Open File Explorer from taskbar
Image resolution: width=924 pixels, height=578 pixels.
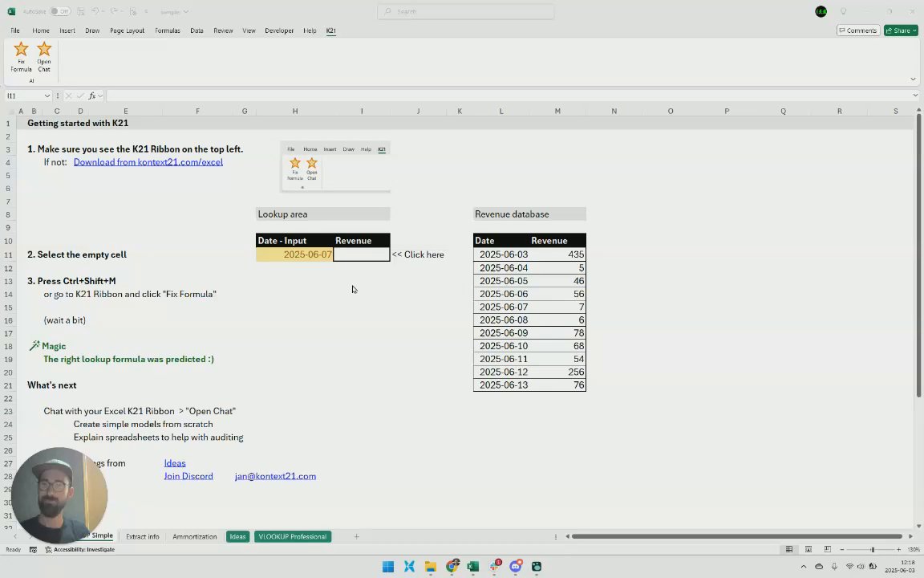(430, 567)
